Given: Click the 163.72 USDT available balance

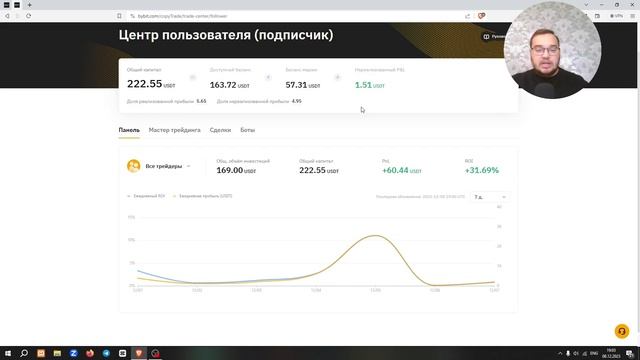Looking at the screenshot, I should point(229,85).
